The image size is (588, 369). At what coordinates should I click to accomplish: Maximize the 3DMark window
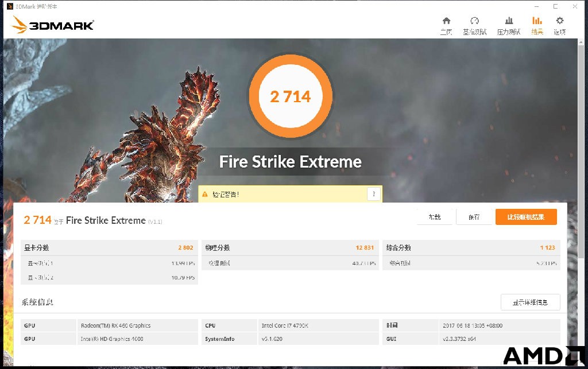555,6
